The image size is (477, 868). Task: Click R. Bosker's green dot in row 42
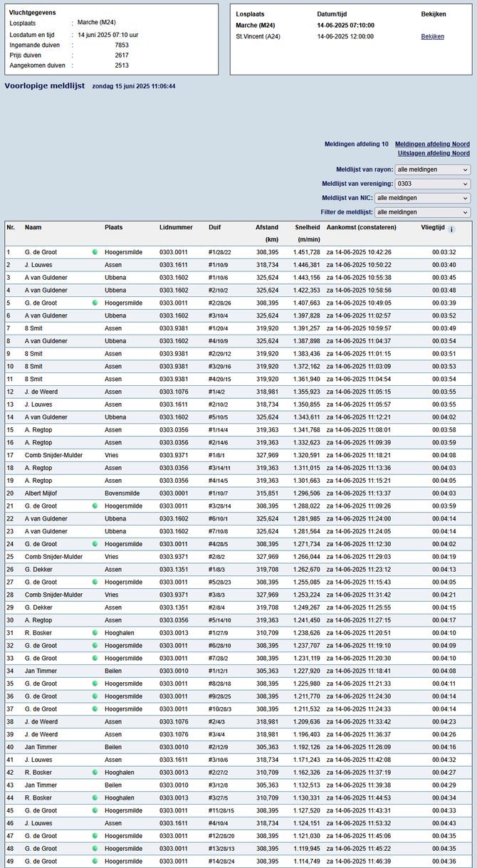(x=95, y=772)
